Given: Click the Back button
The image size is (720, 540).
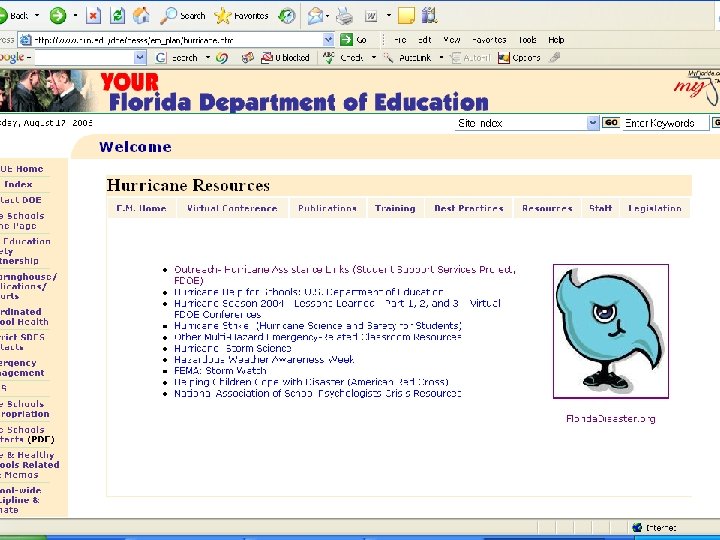Looking at the screenshot, I should point(14,16).
